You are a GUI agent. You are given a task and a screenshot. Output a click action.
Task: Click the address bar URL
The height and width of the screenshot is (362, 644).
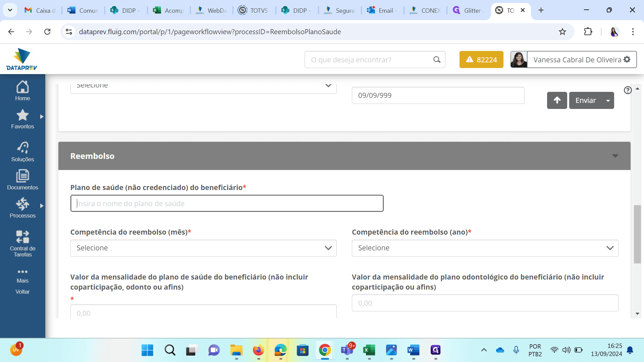[210, 32]
